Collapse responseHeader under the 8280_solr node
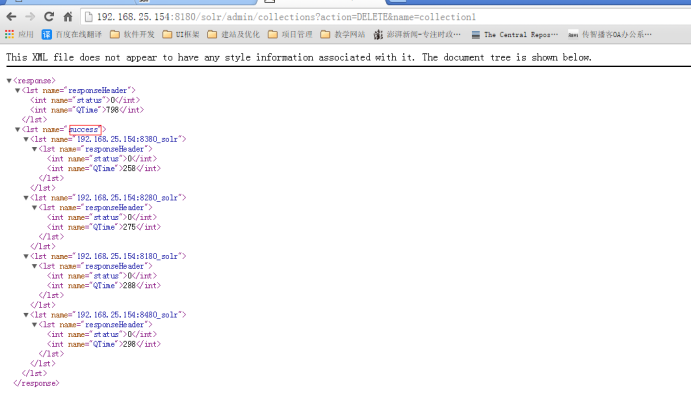Screen dimensions: 691x417 [x=34, y=208]
